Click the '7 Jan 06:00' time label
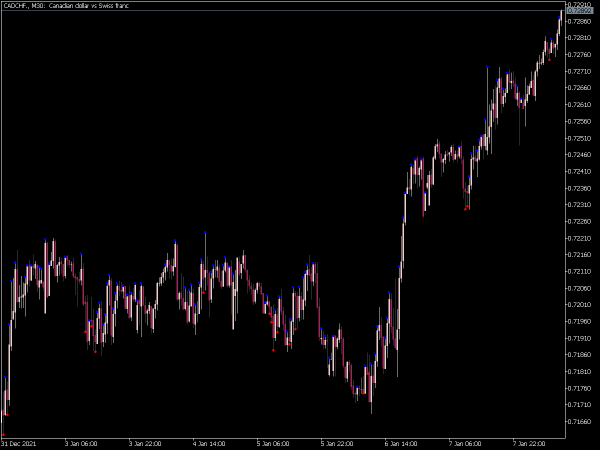This screenshot has width=600, height=450. point(465,444)
